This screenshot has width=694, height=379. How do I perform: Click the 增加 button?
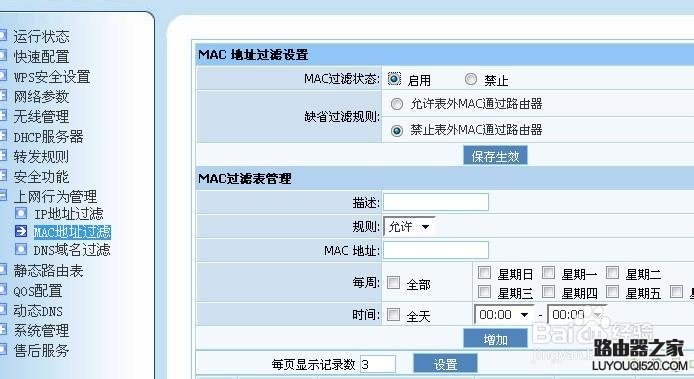pyautogui.click(x=495, y=339)
